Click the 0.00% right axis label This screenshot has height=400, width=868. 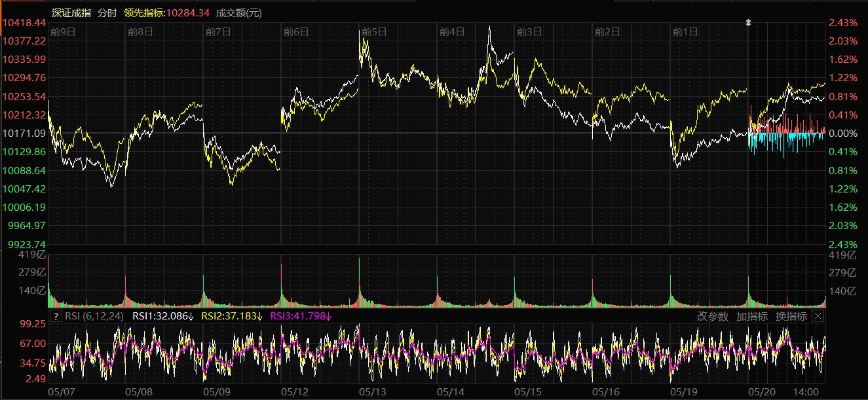click(843, 133)
